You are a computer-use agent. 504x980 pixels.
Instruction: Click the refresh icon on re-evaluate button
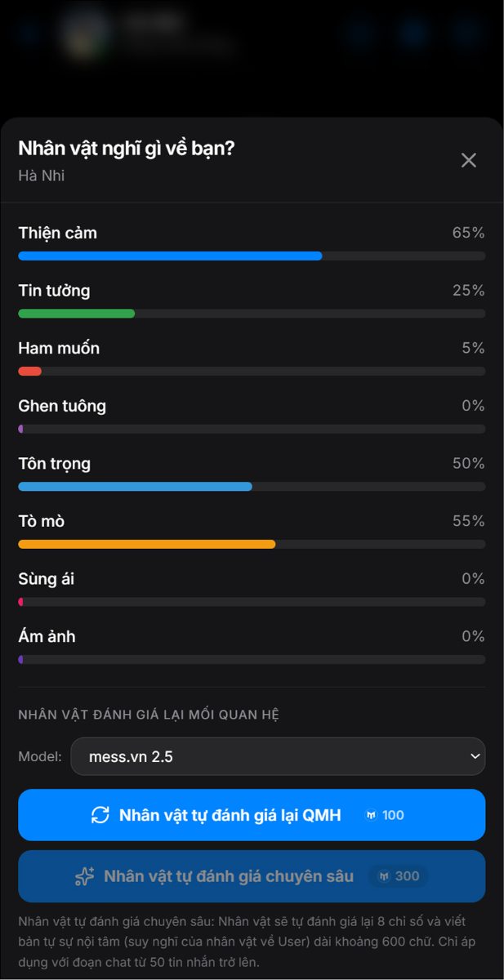point(100,815)
